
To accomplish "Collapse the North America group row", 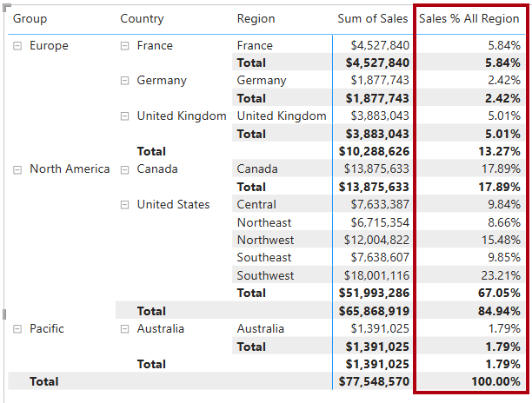I will pos(17,169).
